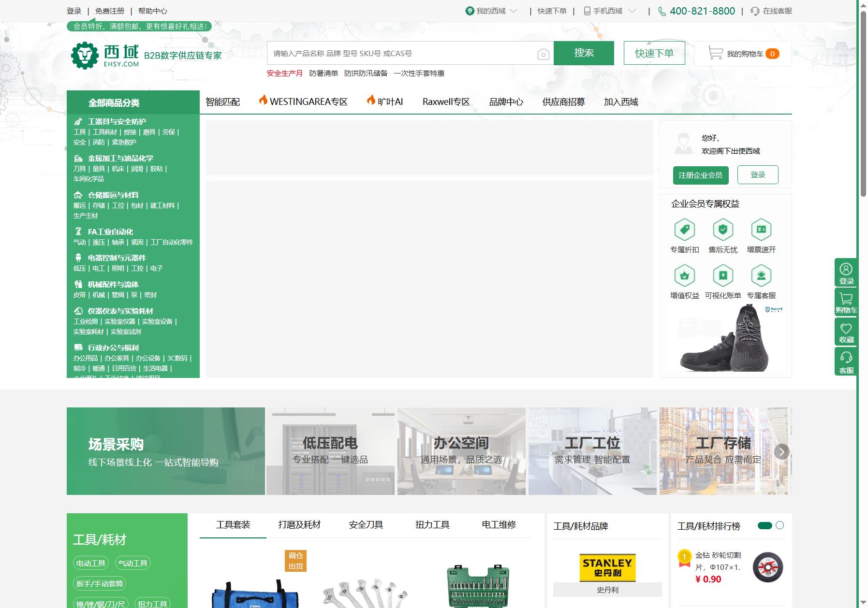The width and height of the screenshot is (868, 608).
Task: Switch to the 打磨及耗材 tab
Action: [299, 524]
